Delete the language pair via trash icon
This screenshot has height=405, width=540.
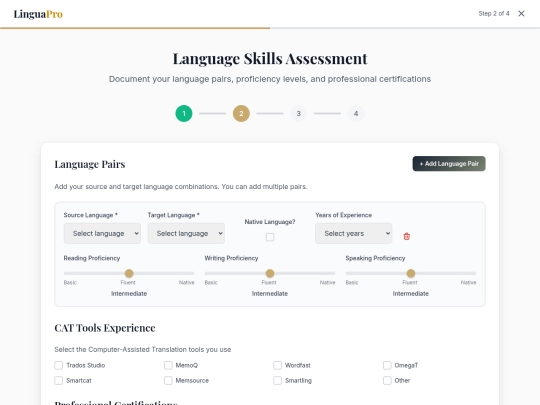point(406,236)
